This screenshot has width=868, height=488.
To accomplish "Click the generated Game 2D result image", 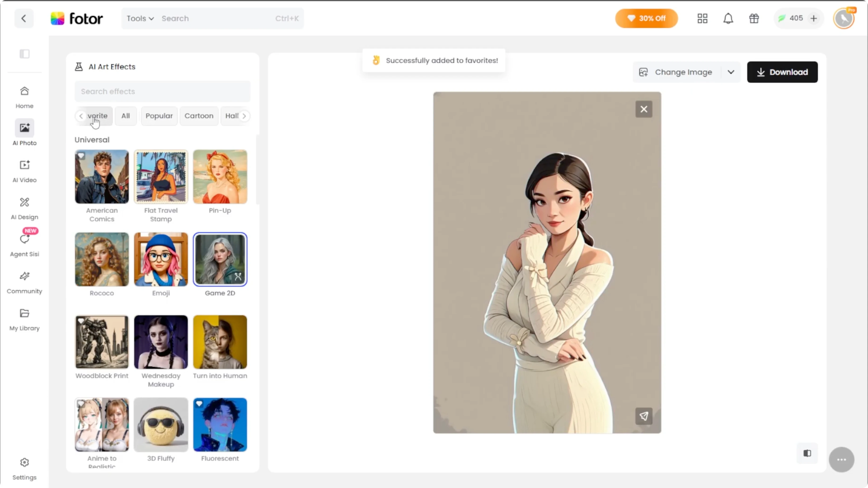I will 547,263.
